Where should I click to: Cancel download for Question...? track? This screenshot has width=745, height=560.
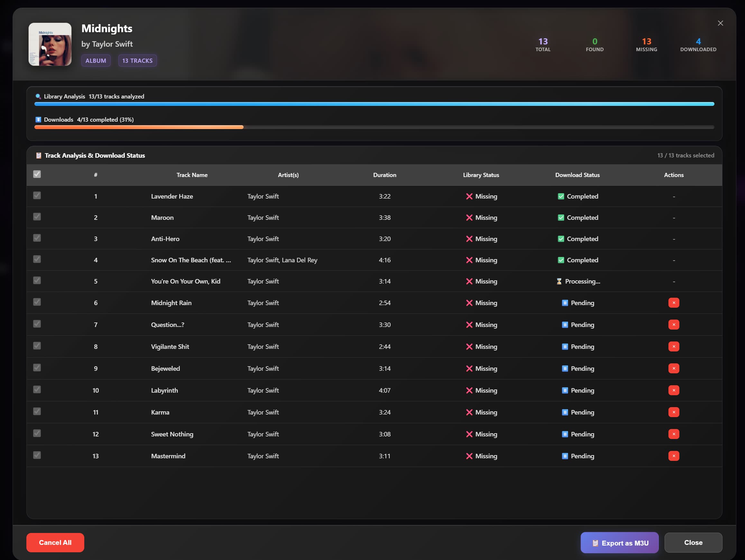pyautogui.click(x=674, y=324)
